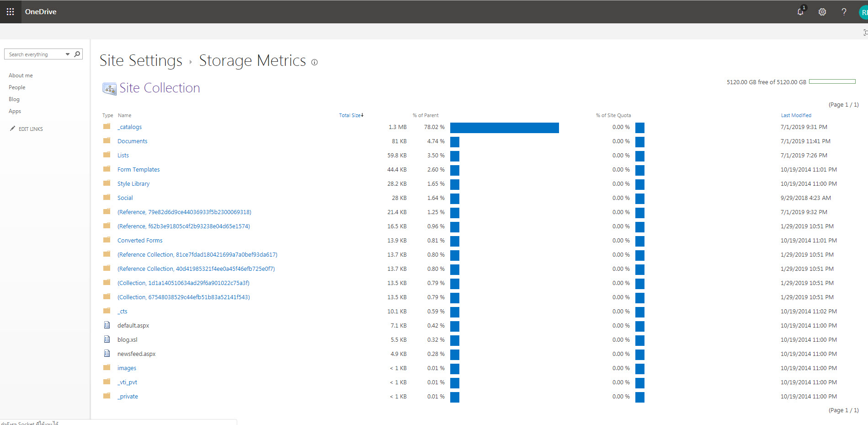Open the _catalogs folder link

[x=129, y=127]
